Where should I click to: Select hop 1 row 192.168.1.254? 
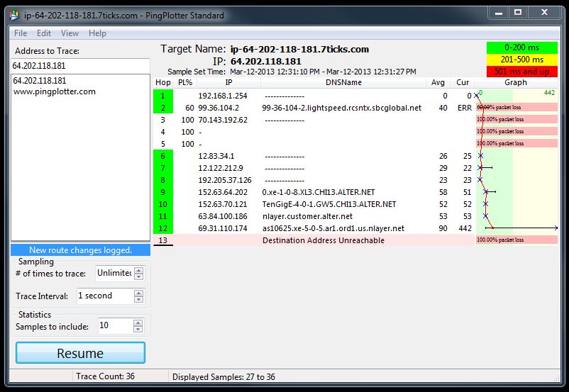[314, 96]
